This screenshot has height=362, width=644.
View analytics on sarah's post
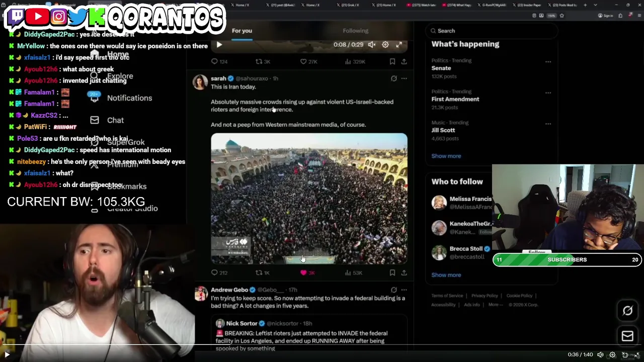click(353, 273)
